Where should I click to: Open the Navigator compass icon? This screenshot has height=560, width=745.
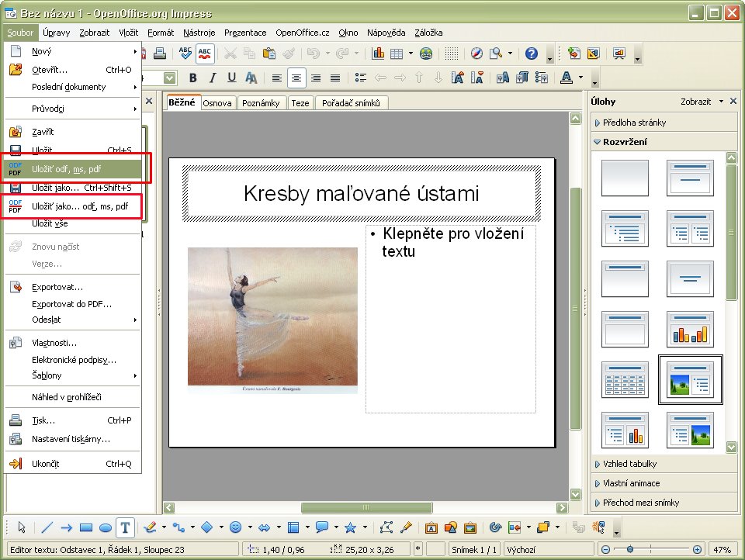pyautogui.click(x=476, y=54)
